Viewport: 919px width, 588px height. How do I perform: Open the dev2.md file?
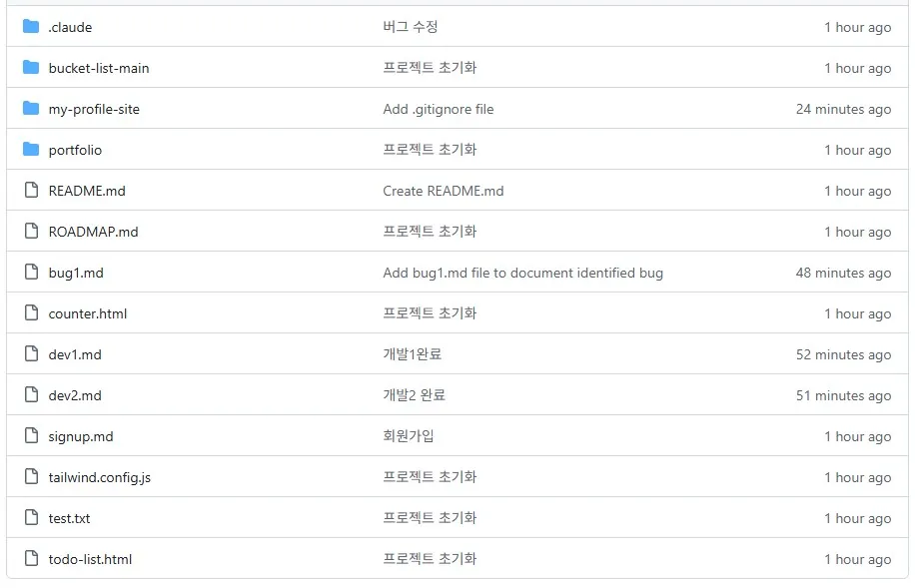pyautogui.click(x=72, y=395)
